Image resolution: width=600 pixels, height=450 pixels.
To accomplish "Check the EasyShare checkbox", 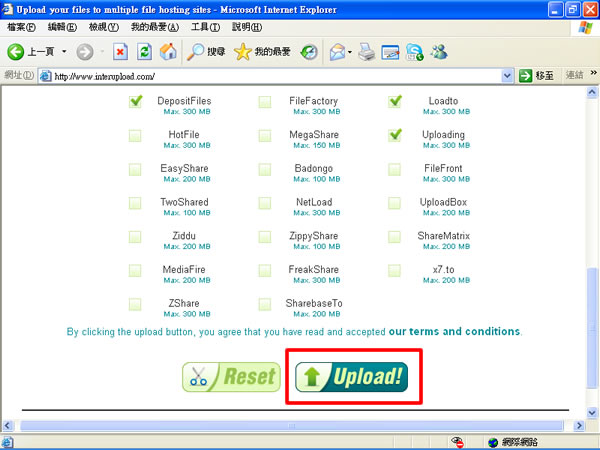I will 135,169.
